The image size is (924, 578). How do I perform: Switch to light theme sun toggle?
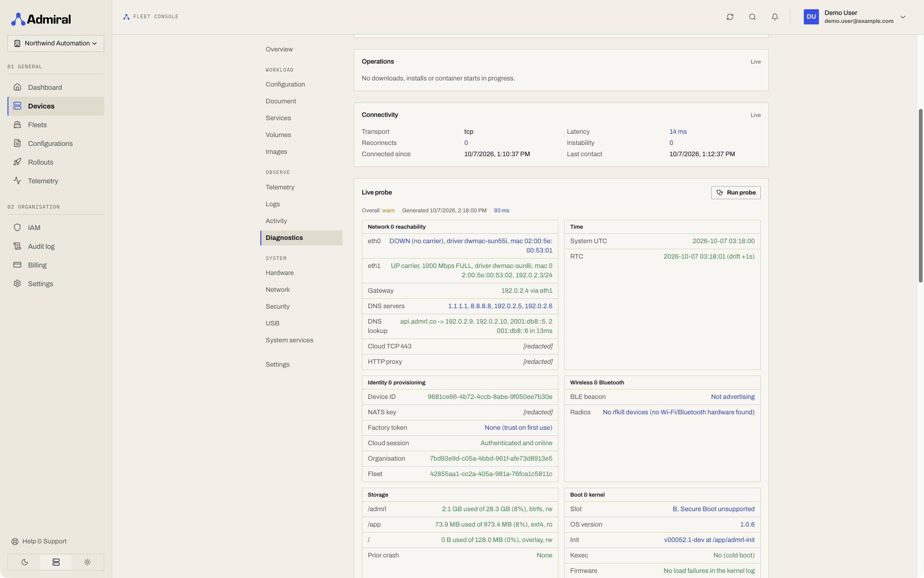(87, 562)
